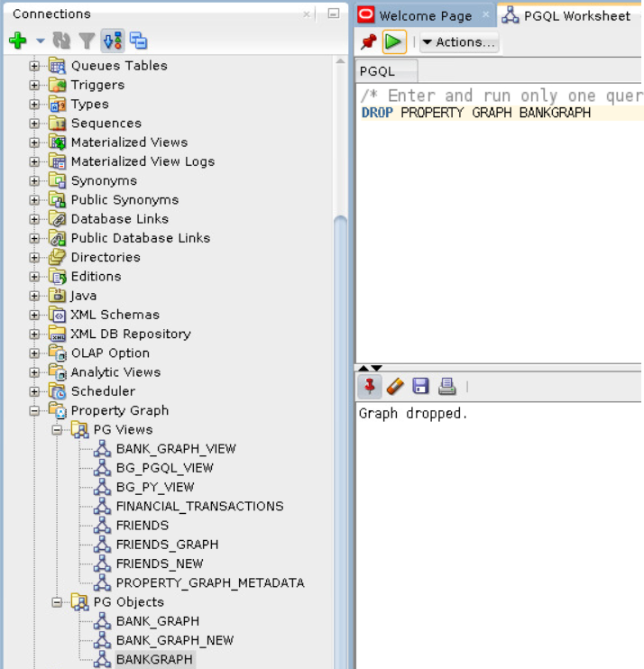The image size is (644, 669).
Task: Select the FRIENDS_GRAPH view
Action: 167,545
